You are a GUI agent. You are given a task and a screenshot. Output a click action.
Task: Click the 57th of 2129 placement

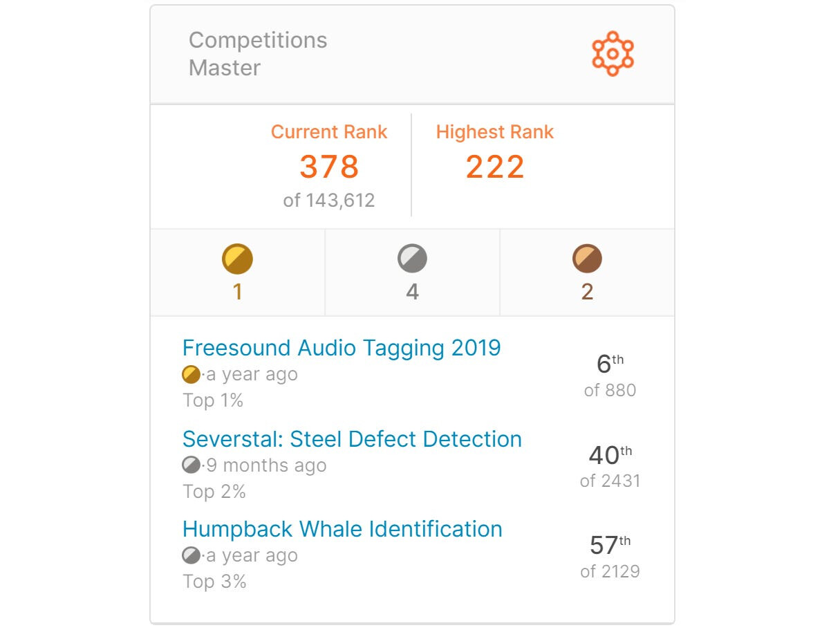[610, 557]
